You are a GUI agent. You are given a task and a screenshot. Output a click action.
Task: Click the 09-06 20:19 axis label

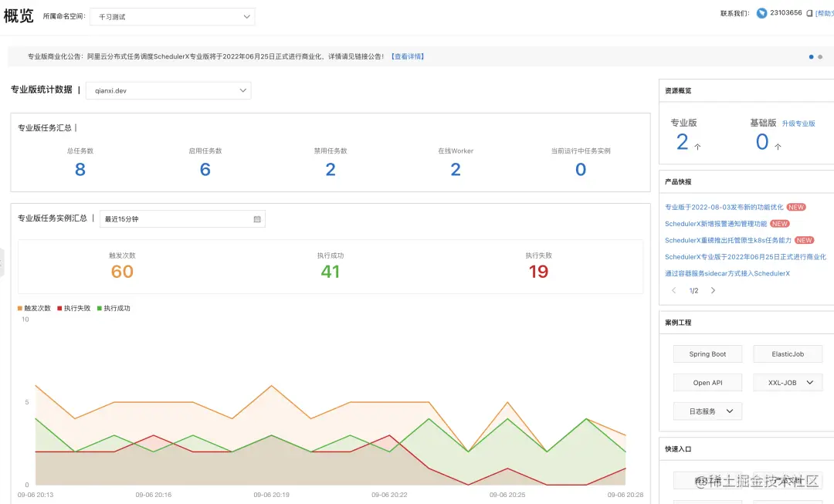point(271,495)
